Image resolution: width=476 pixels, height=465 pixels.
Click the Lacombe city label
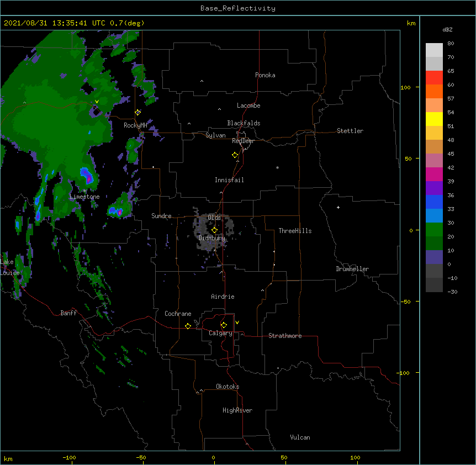(x=248, y=105)
